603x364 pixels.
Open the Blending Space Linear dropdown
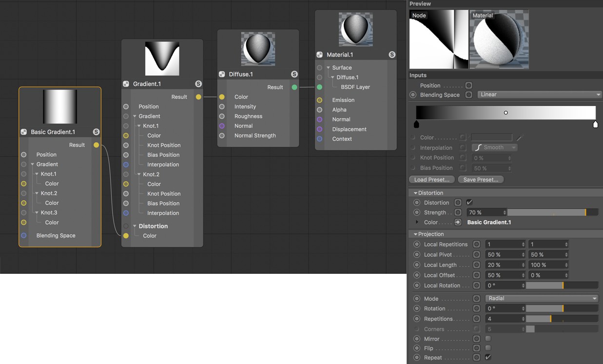click(540, 95)
